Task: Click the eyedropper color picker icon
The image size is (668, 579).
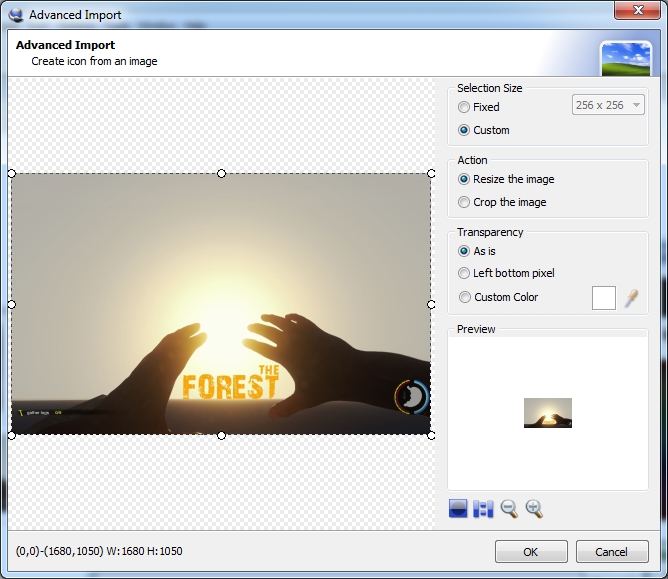Action: (x=632, y=297)
